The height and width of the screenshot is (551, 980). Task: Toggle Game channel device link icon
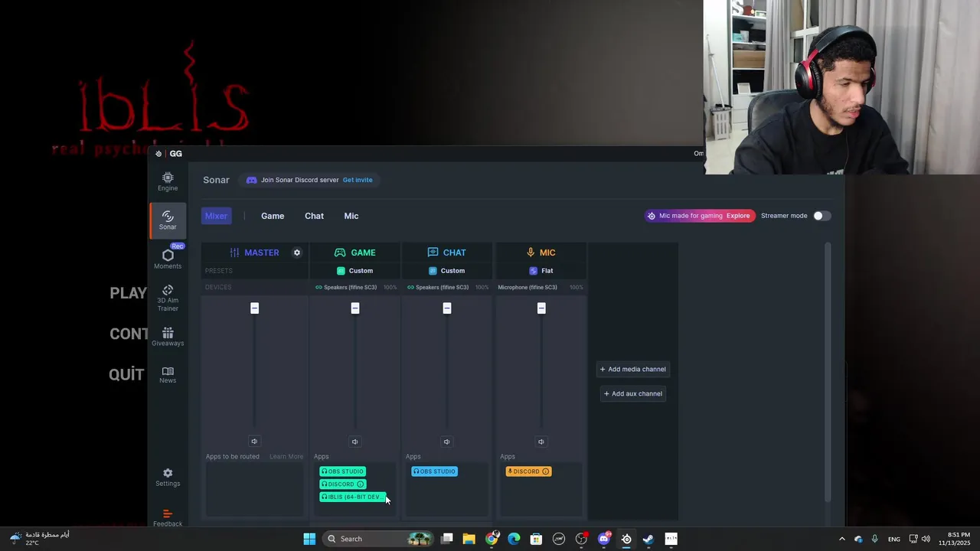coord(318,288)
